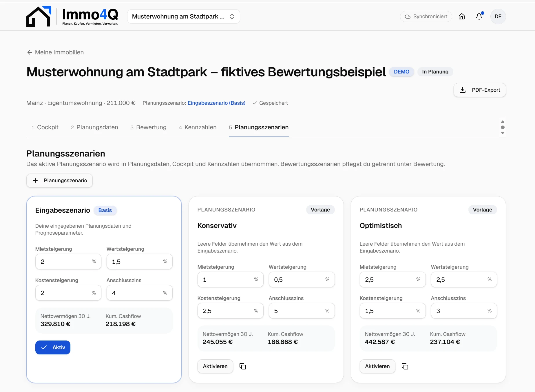Click the DEMO badge

(x=401, y=72)
